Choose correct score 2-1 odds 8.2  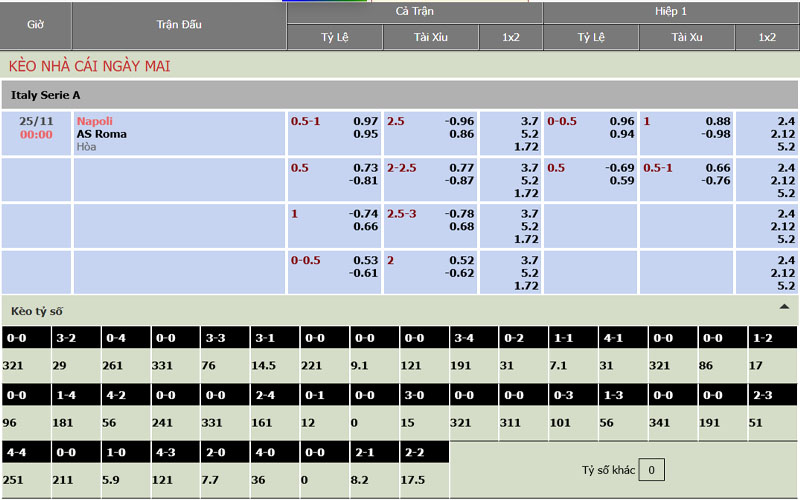tap(362, 481)
